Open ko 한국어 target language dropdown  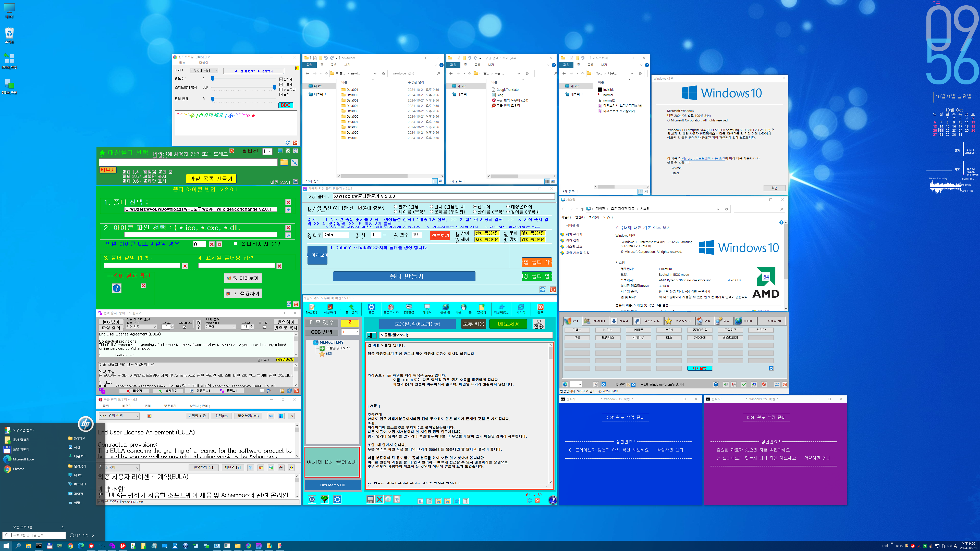119,468
